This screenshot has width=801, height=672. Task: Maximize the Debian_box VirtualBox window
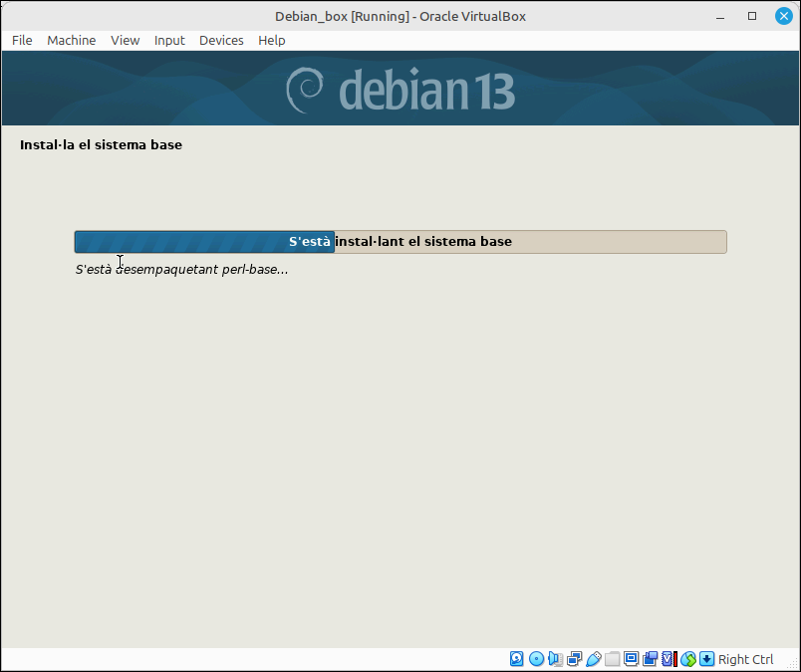[752, 16]
